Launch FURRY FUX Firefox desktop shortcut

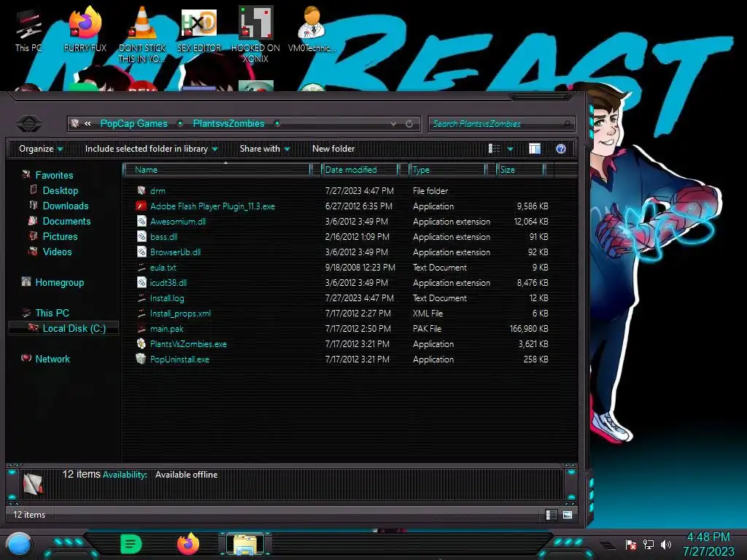coord(85,29)
